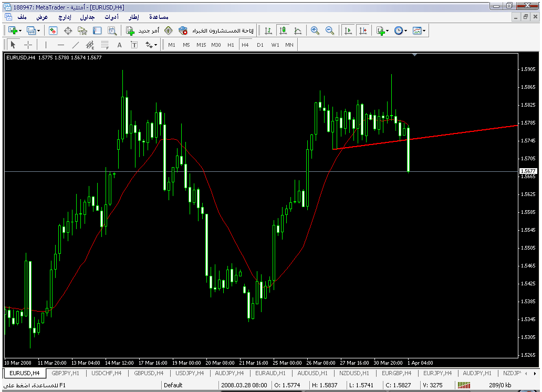Select the crosshair tool

tap(28, 45)
